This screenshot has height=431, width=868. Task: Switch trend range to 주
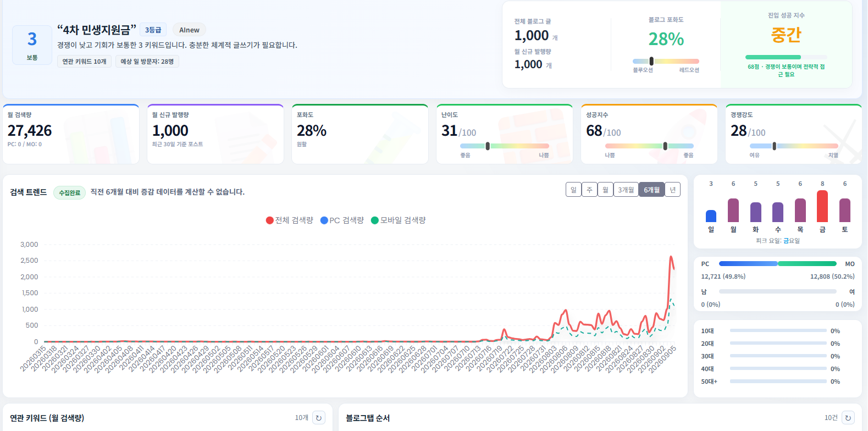(589, 190)
